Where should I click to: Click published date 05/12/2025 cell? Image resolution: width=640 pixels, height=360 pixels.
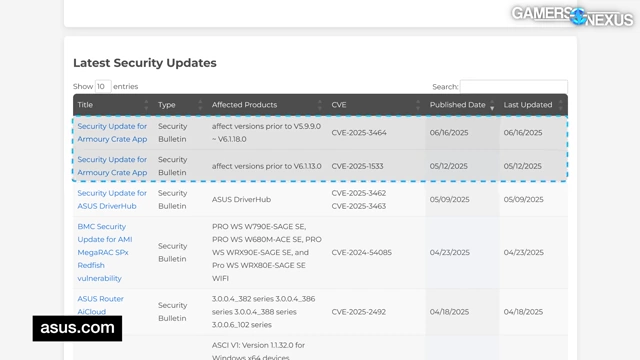(449, 166)
